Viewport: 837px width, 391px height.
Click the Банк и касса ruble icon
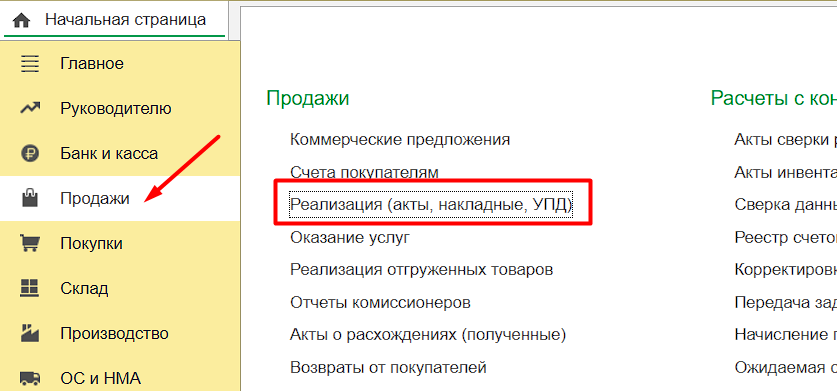tap(30, 153)
